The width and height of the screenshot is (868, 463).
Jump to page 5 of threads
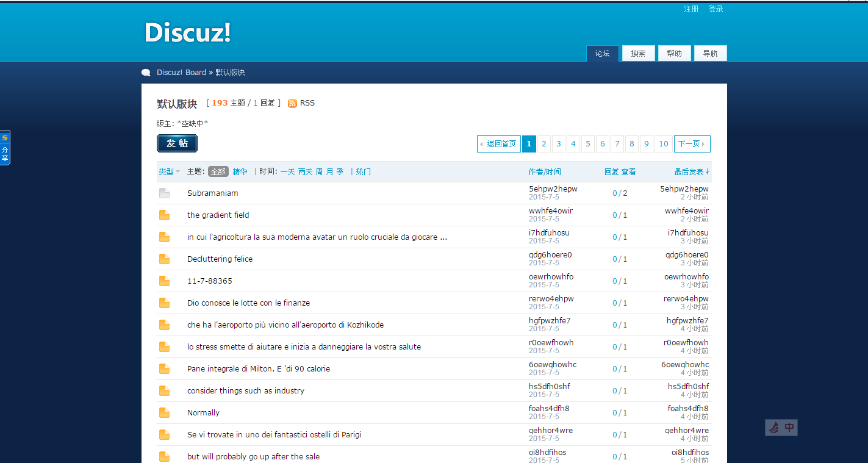[588, 144]
